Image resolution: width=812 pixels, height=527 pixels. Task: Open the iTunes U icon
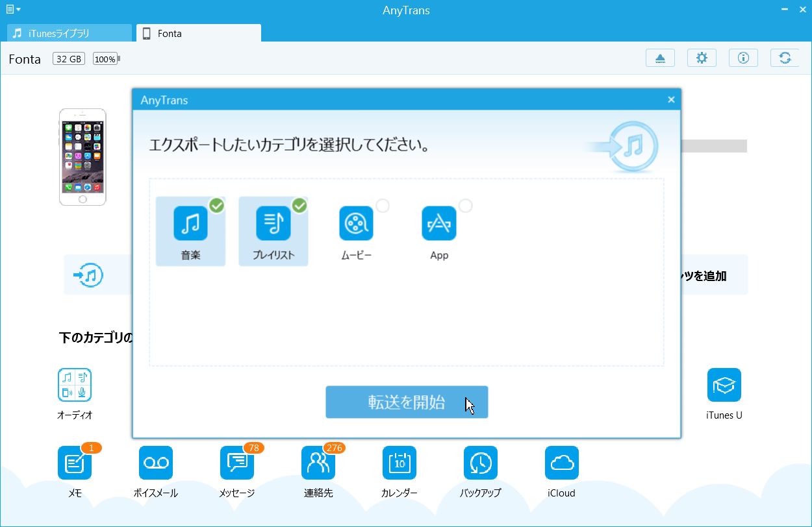click(x=724, y=385)
